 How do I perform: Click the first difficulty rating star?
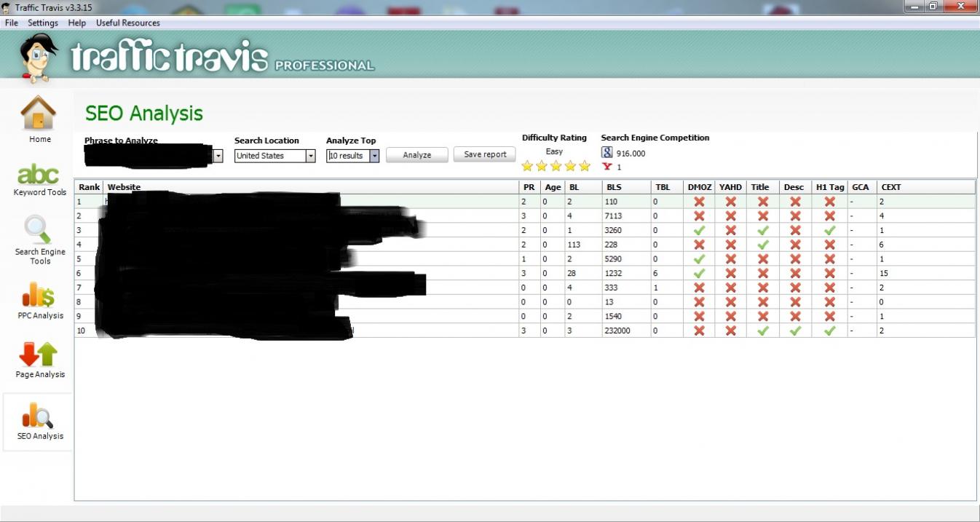[527, 166]
